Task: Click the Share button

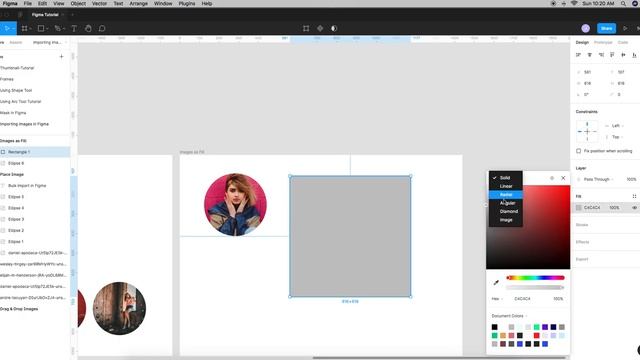Action: [606, 28]
